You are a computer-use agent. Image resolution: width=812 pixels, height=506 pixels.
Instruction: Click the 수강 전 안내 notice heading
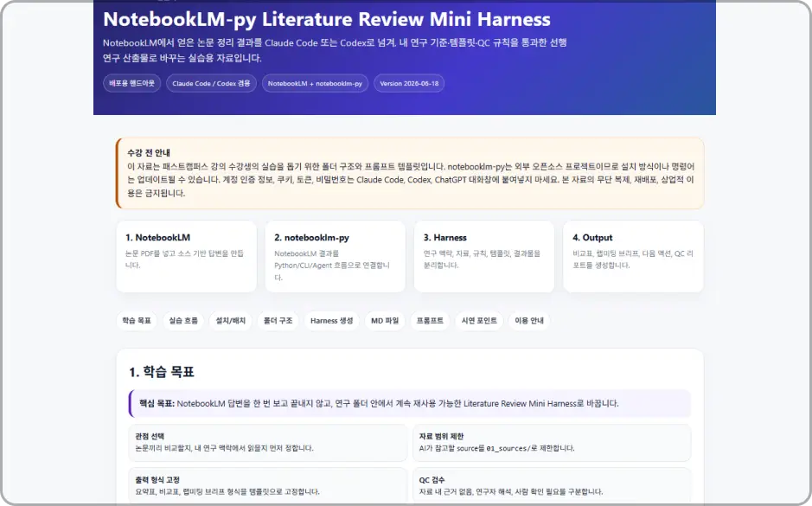[149, 153]
